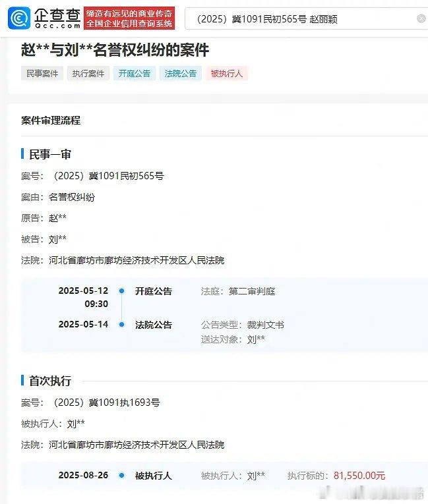The width and height of the screenshot is (428, 504).
Task: Open the 法院公告 tag
Action: coord(181,73)
